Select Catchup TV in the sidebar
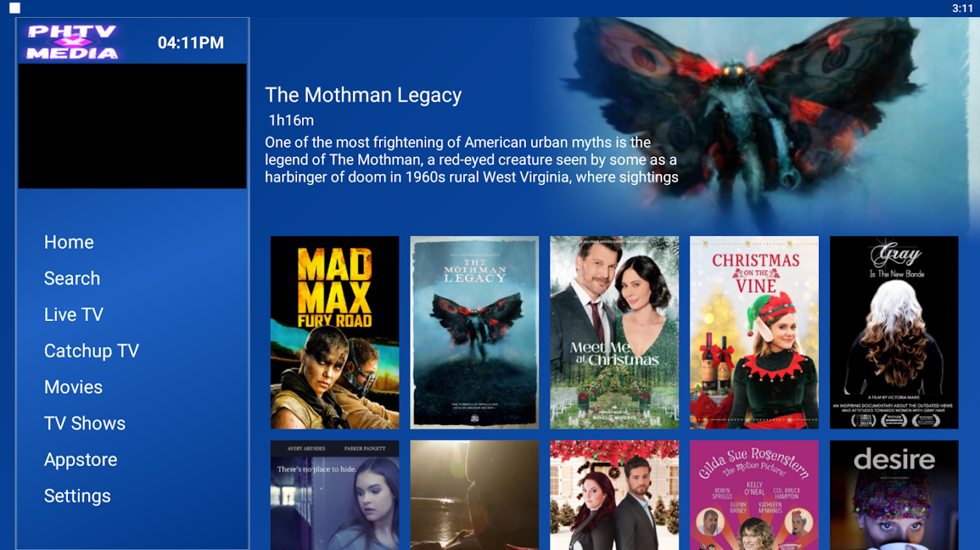The height and width of the screenshot is (550, 980). [x=91, y=351]
